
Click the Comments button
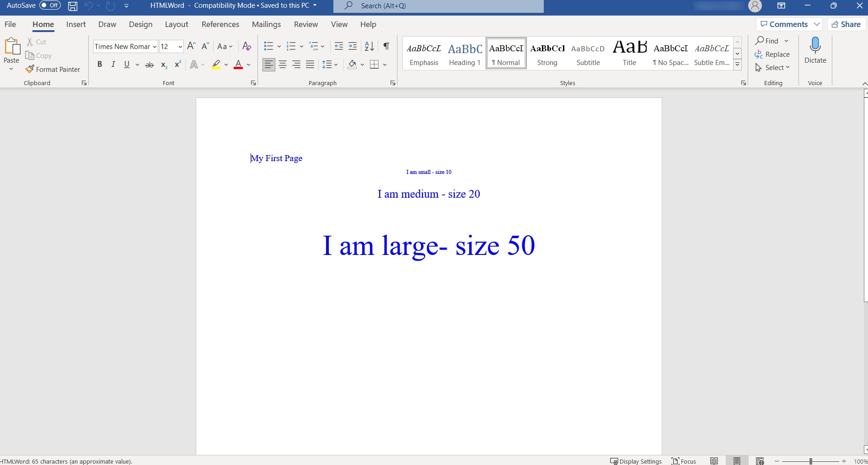[x=789, y=24]
